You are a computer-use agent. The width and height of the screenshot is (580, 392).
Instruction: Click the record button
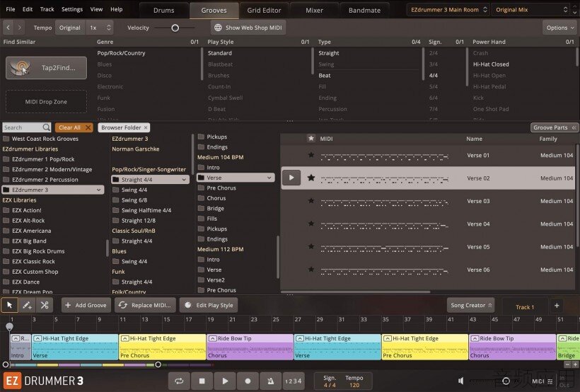248,381
